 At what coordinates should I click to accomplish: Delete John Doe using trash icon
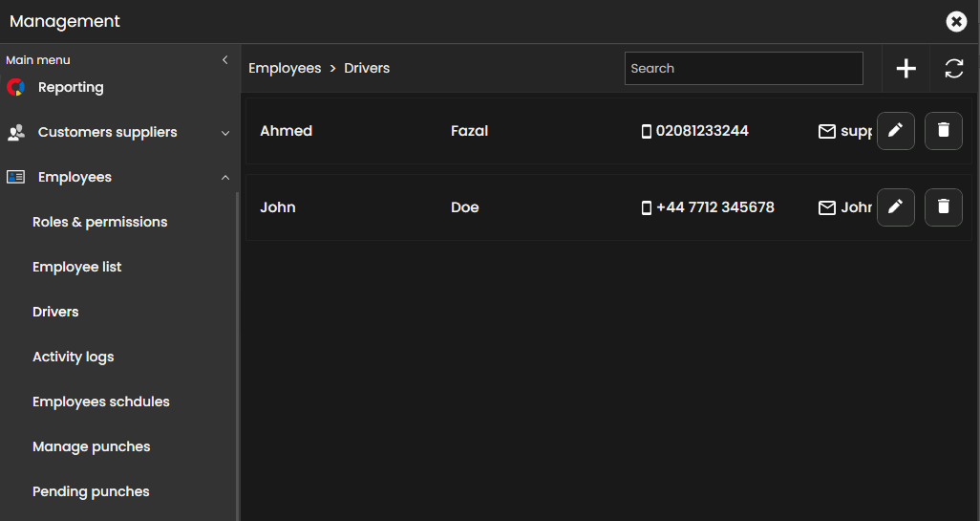943,207
